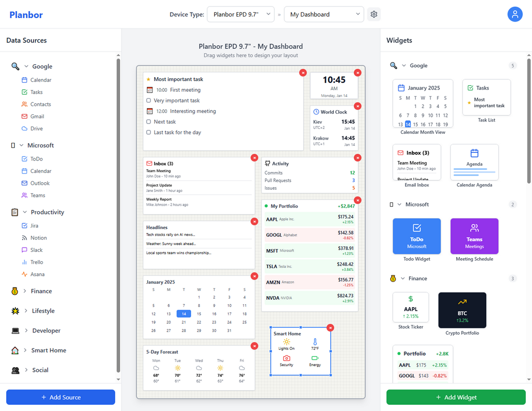Open the My Dashboard dropdown
The height and width of the screenshot is (411, 532).
pos(324,14)
